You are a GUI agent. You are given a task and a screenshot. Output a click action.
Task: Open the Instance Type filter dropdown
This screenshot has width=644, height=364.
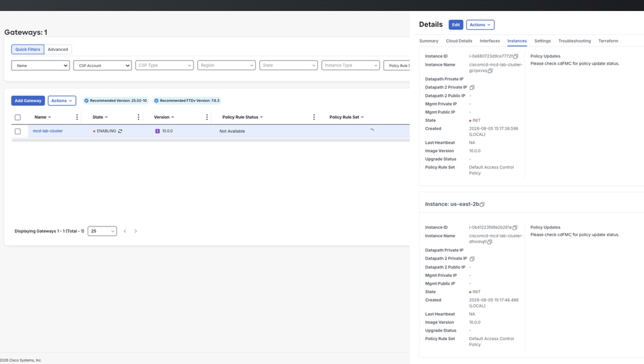tap(350, 65)
